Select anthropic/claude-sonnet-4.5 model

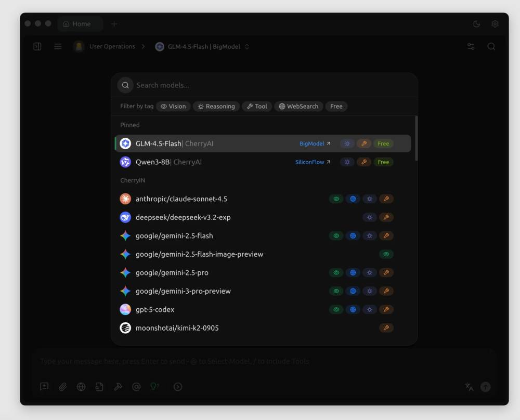click(x=181, y=199)
